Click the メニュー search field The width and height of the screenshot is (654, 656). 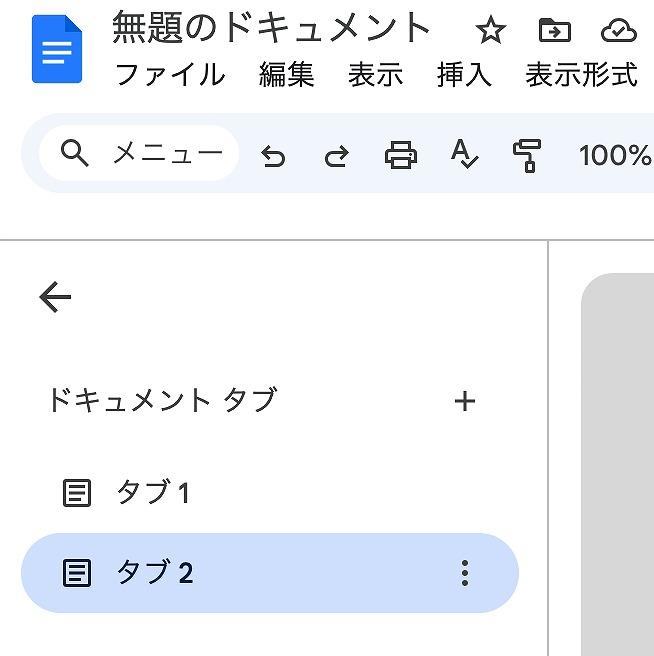click(139, 153)
